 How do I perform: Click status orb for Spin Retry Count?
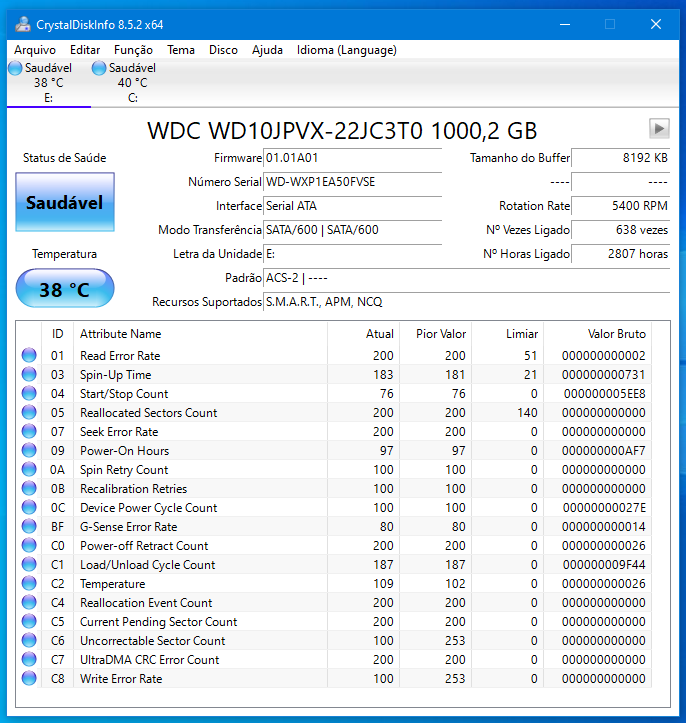click(x=29, y=469)
